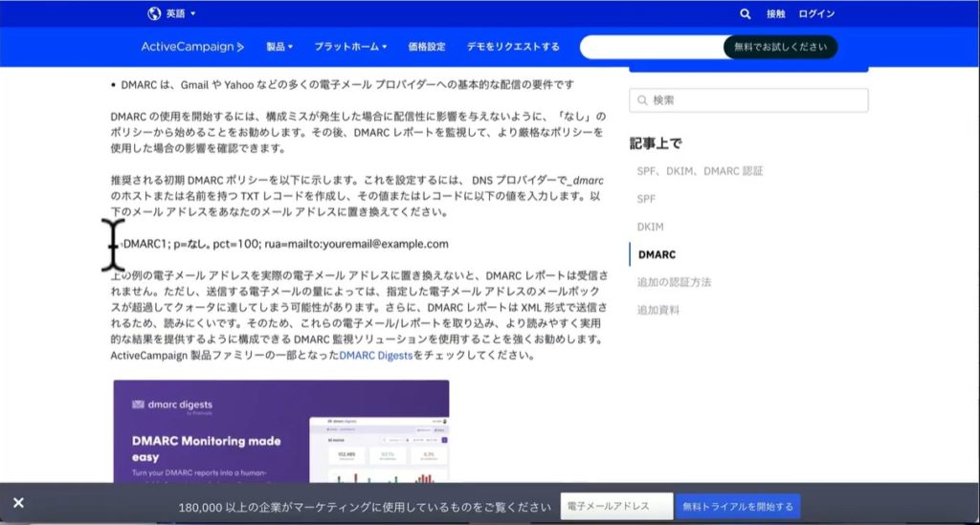980x525 pixels.
Task: Click the globe language icon
Action: point(154,13)
